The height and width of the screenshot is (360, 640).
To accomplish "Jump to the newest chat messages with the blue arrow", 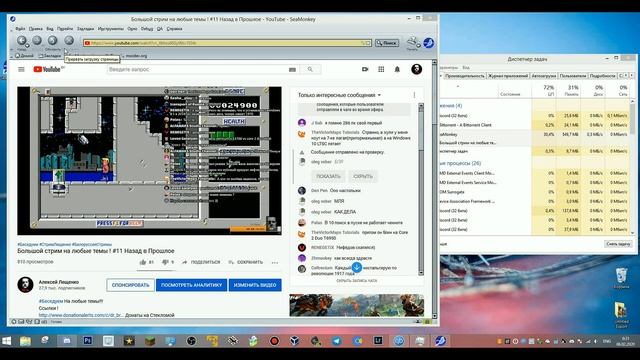I will point(356,267).
